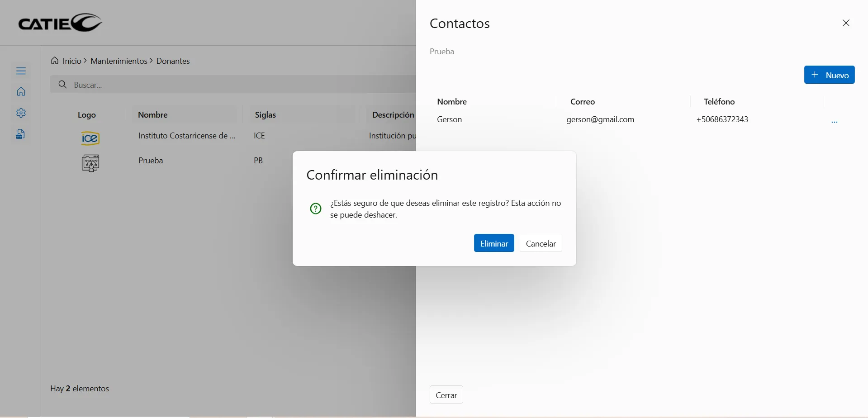The height and width of the screenshot is (418, 868).
Task: Click the search magnifier icon in Buscar bar
Action: pyautogui.click(x=63, y=85)
